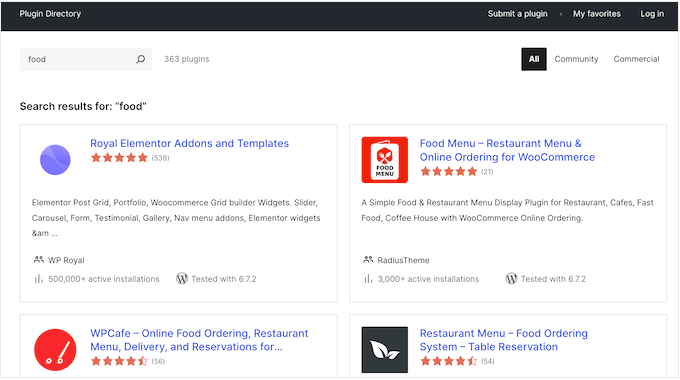Click 500,000+ active installations text
The height and width of the screenshot is (380, 680).
tap(104, 279)
